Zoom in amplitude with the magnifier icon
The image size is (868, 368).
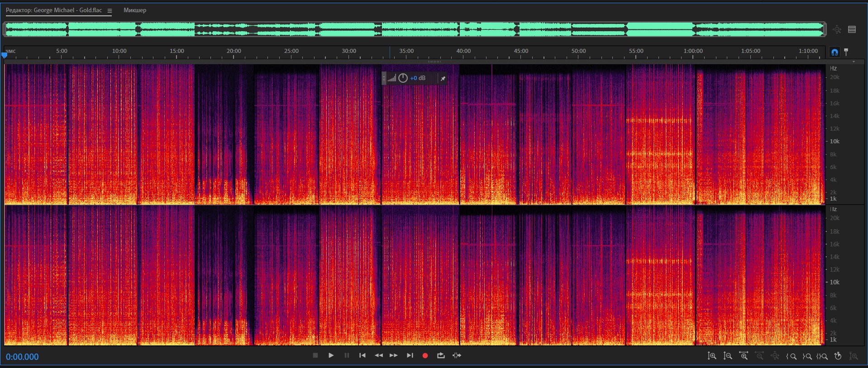click(711, 356)
